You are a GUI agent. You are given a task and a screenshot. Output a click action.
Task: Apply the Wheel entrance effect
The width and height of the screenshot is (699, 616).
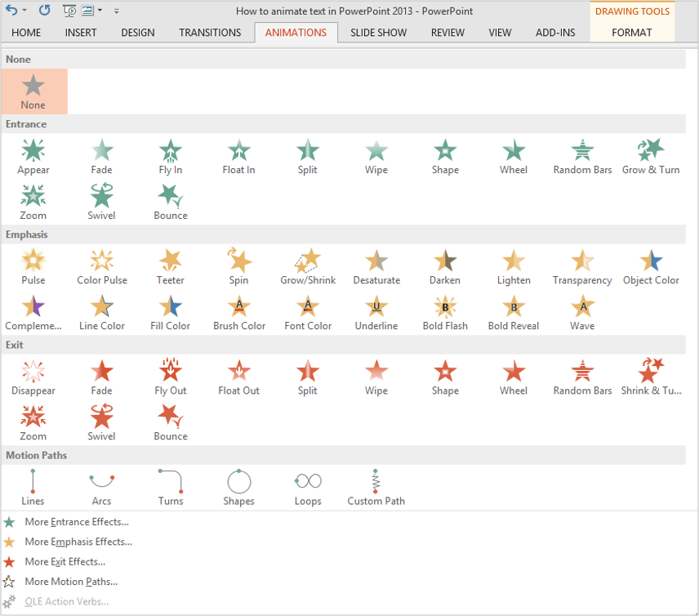click(x=514, y=157)
